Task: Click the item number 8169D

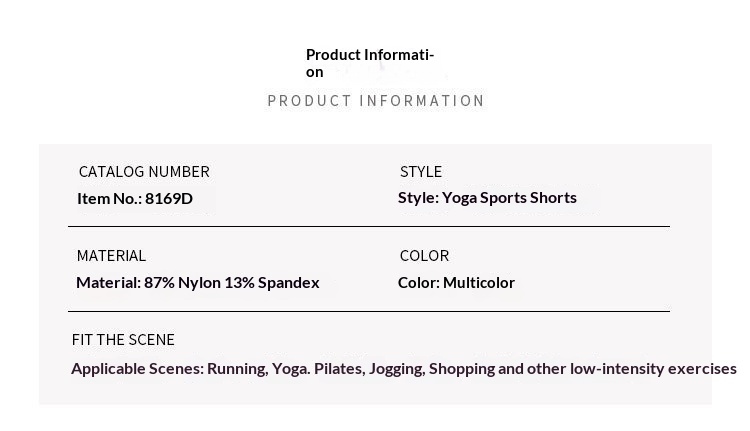Action: [x=169, y=198]
